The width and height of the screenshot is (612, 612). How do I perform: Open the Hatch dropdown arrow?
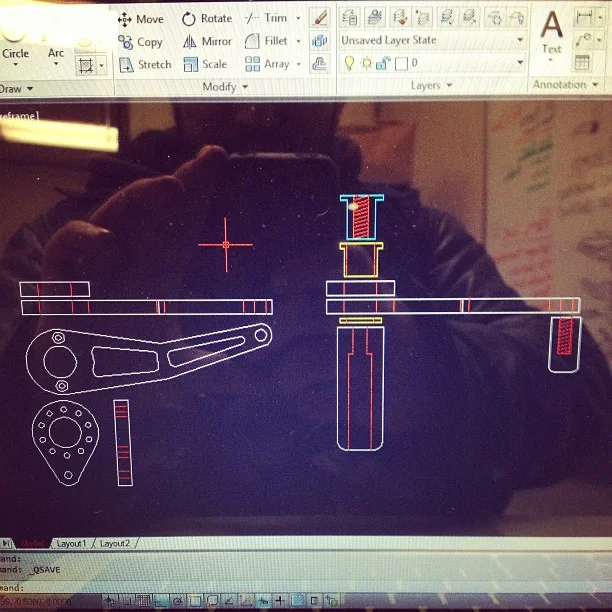pos(101,66)
